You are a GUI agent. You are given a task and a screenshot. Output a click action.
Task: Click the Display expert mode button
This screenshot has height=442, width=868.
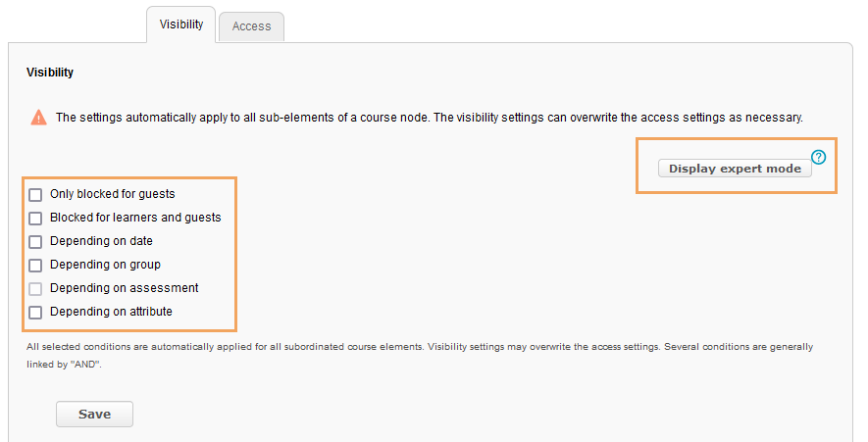tap(735, 169)
